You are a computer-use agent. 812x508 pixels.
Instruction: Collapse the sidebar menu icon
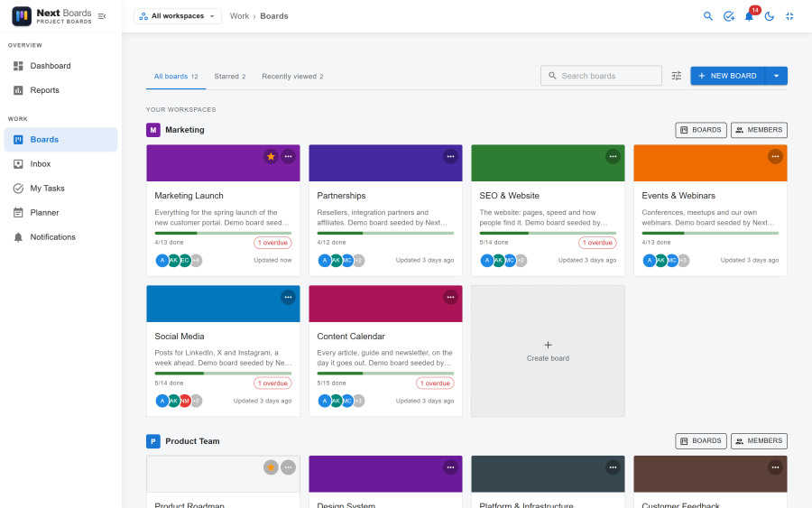point(102,16)
